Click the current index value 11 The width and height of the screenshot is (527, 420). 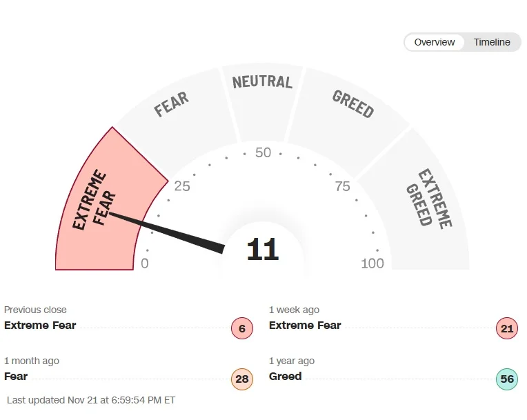[263, 249]
